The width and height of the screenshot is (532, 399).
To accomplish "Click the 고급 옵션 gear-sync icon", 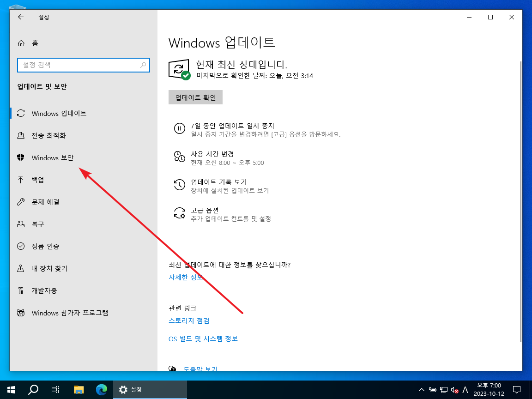I will [x=180, y=213].
